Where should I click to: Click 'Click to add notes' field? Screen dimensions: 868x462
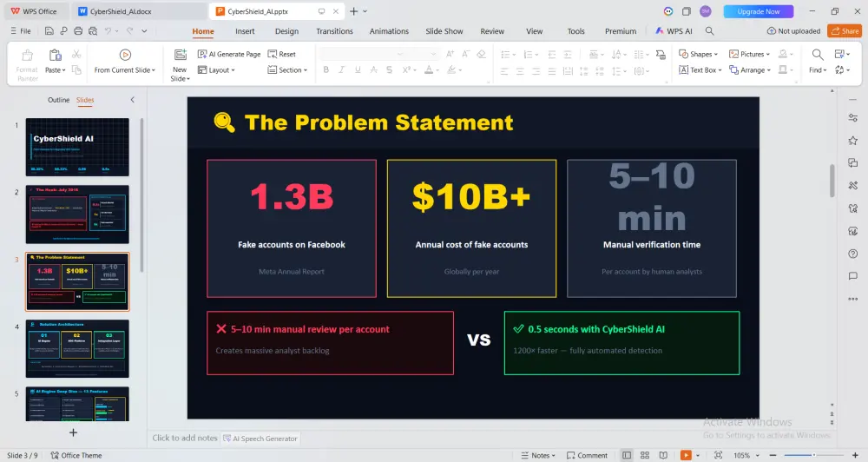(185, 438)
